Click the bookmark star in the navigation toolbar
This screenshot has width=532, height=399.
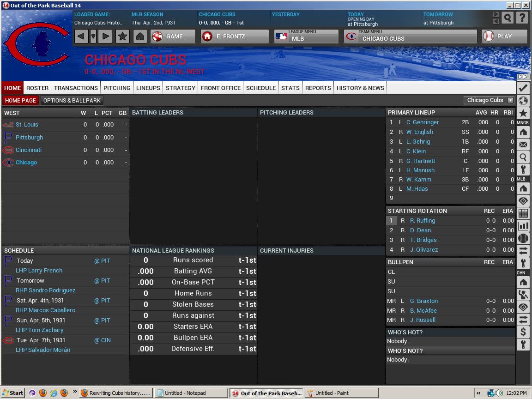(122, 36)
